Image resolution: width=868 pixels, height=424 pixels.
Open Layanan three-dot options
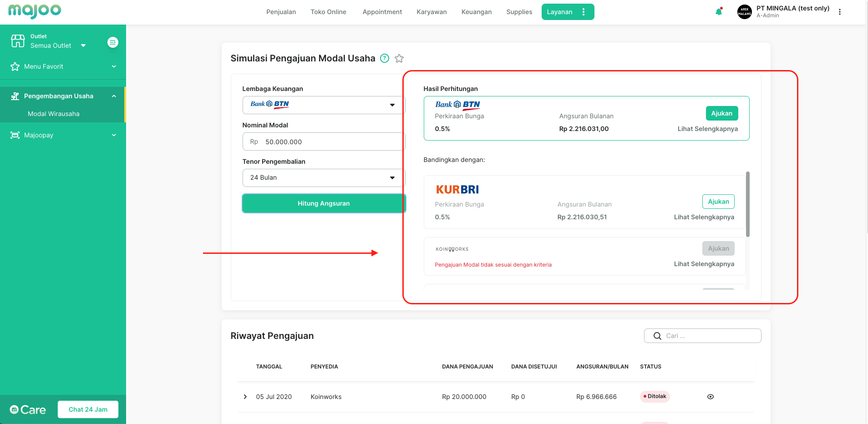coord(584,12)
